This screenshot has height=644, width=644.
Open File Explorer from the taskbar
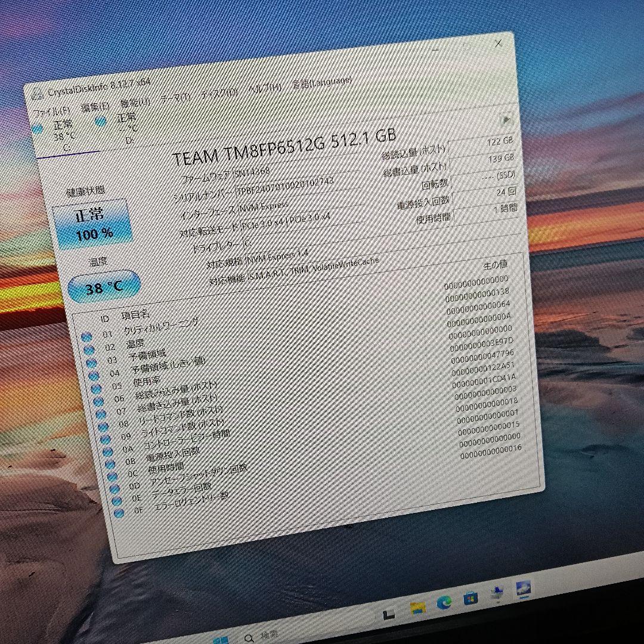[x=417, y=607]
